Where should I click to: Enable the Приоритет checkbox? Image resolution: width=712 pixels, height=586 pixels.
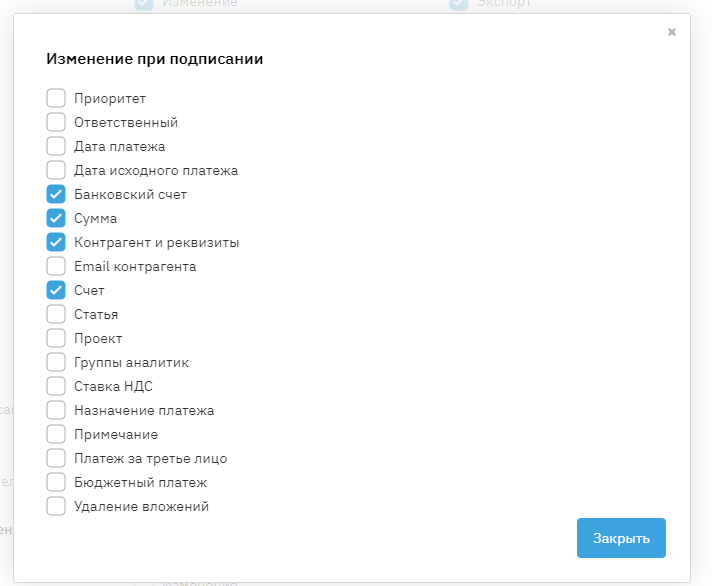[56, 98]
